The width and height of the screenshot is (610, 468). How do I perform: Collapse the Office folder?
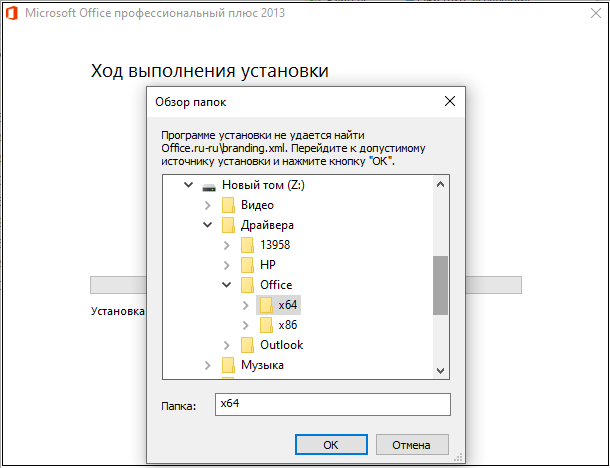click(227, 285)
